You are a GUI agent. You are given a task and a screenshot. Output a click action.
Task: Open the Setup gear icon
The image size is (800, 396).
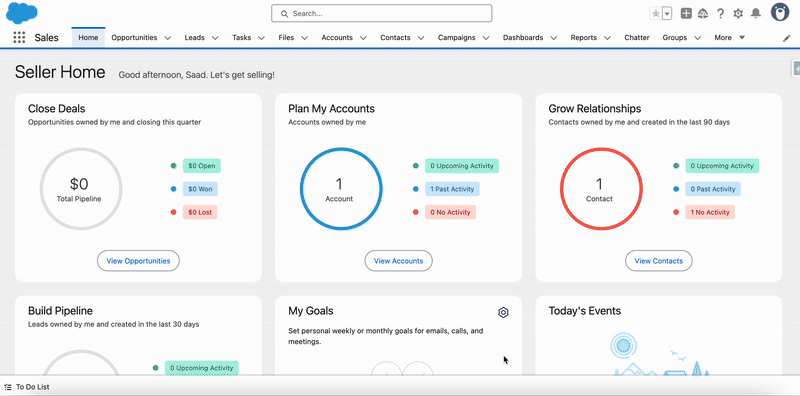[x=738, y=13]
